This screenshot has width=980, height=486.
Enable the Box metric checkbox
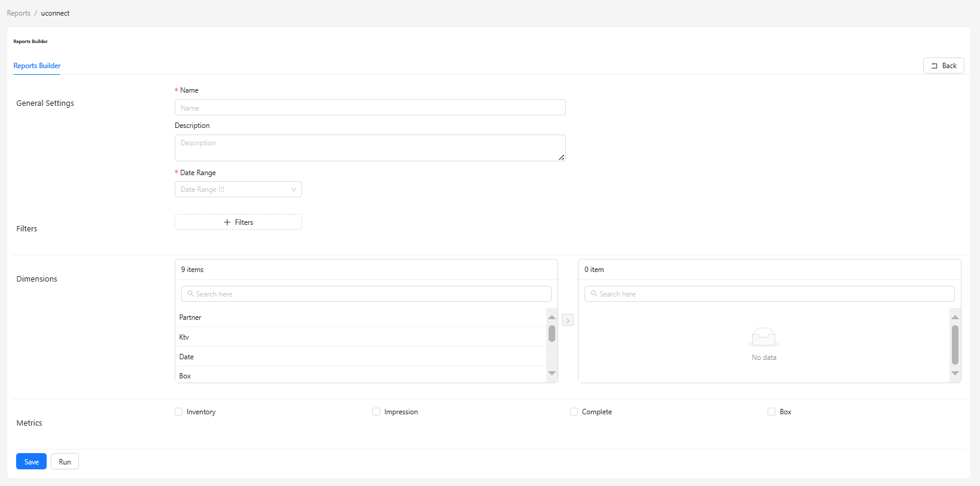point(771,412)
